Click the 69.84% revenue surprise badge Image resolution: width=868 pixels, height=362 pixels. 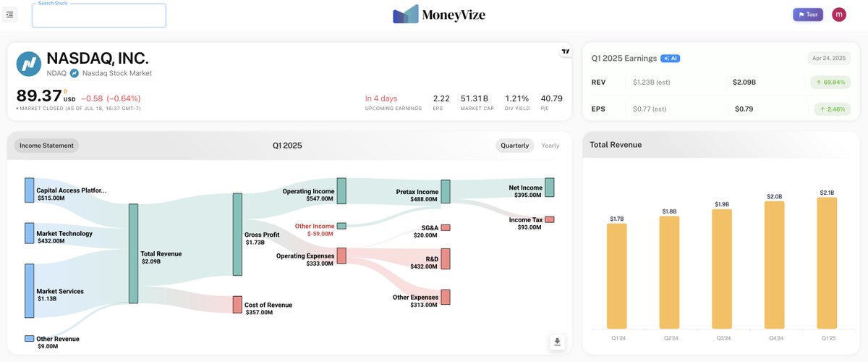tap(831, 83)
